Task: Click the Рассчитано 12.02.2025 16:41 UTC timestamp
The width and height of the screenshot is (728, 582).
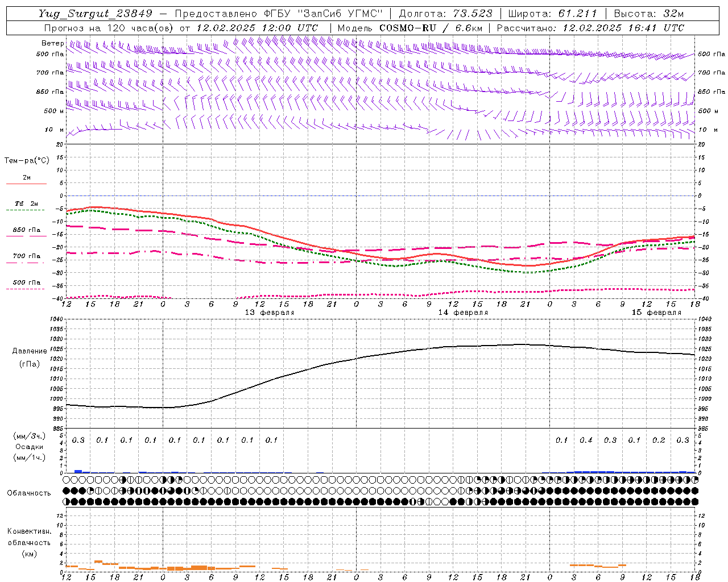Action: pyautogui.click(x=590, y=28)
